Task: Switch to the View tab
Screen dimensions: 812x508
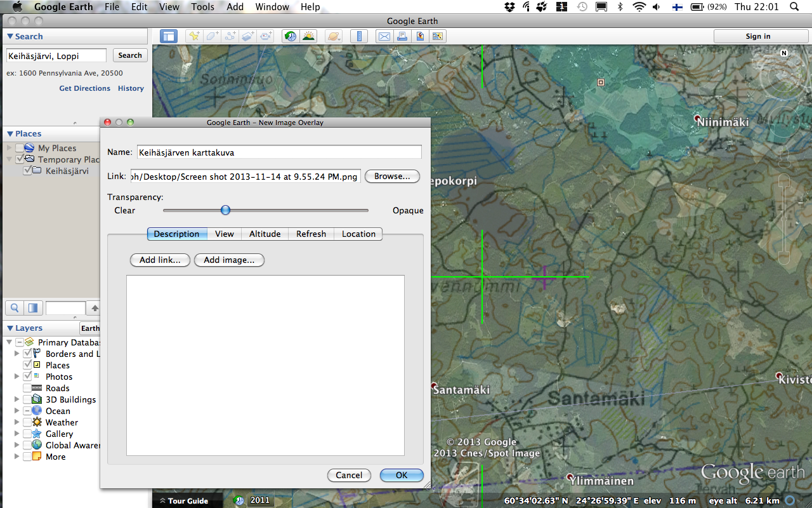Action: point(225,234)
